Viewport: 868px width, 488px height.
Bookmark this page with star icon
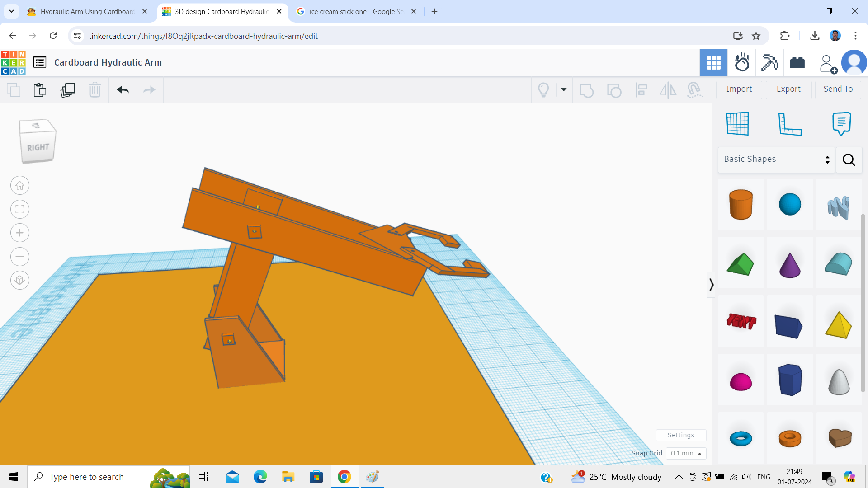(756, 36)
